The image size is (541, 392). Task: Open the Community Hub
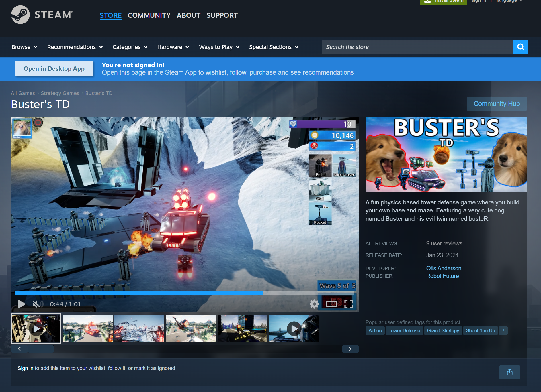coord(497,104)
